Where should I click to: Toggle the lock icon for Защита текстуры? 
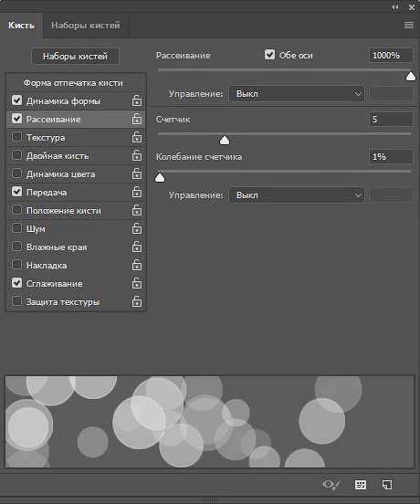(137, 302)
